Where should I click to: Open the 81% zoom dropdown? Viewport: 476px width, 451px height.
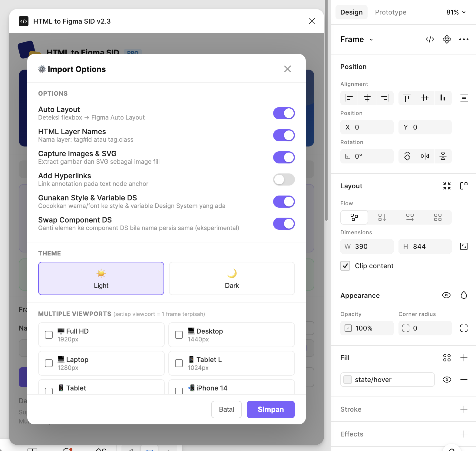[x=456, y=12]
